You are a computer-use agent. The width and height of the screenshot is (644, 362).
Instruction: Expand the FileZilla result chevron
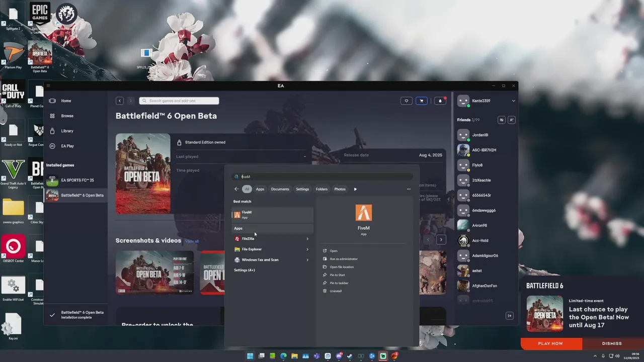(307, 239)
